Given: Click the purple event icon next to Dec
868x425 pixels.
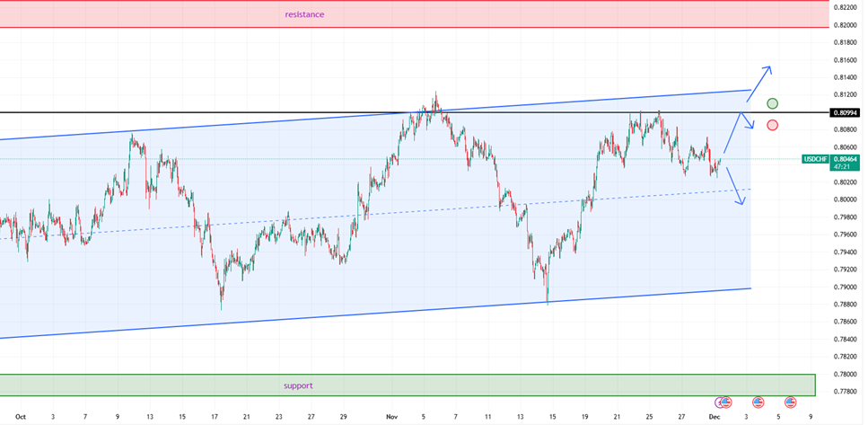Looking at the screenshot, I should tap(719, 402).
